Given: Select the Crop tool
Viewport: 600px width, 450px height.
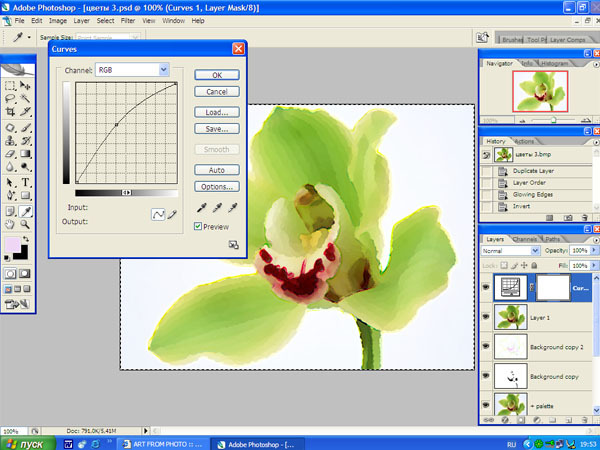Looking at the screenshot, I should pyautogui.click(x=10, y=111).
